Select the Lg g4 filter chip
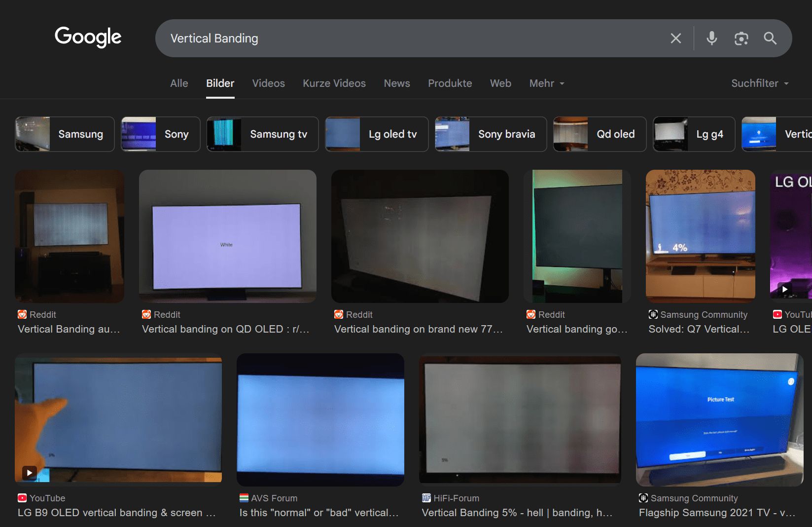 694,134
